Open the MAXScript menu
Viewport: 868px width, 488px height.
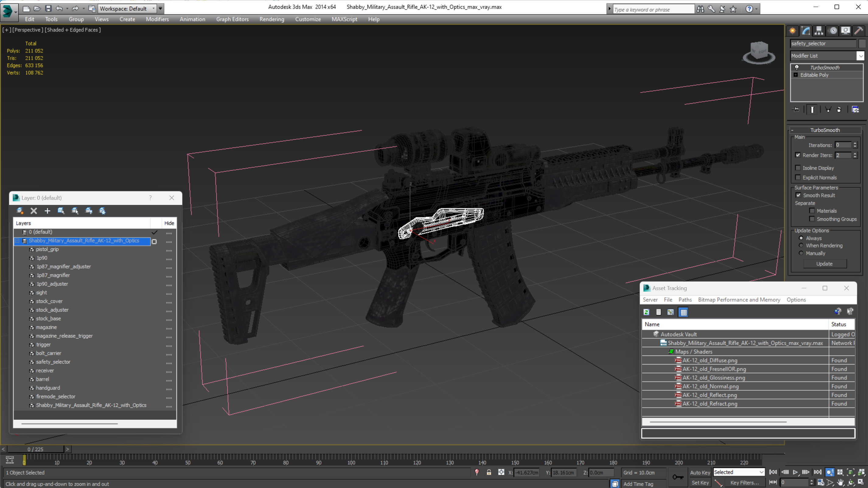point(344,19)
